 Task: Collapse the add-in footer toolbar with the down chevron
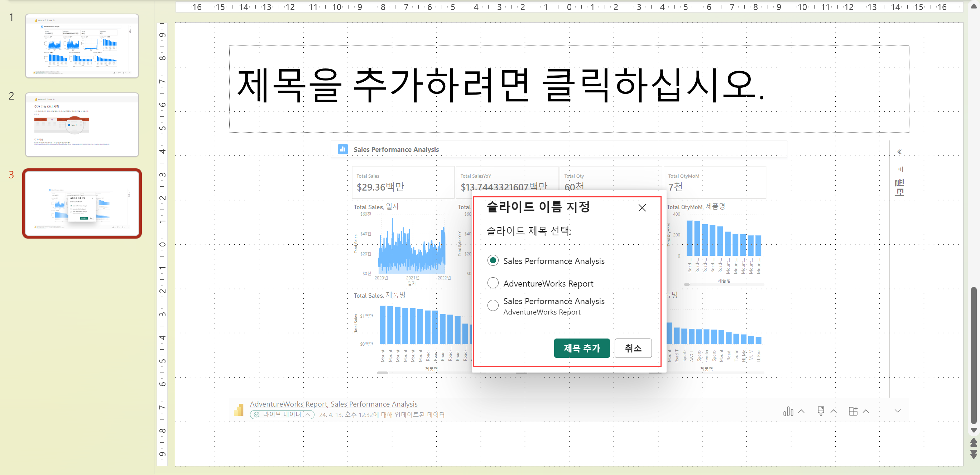click(x=898, y=411)
